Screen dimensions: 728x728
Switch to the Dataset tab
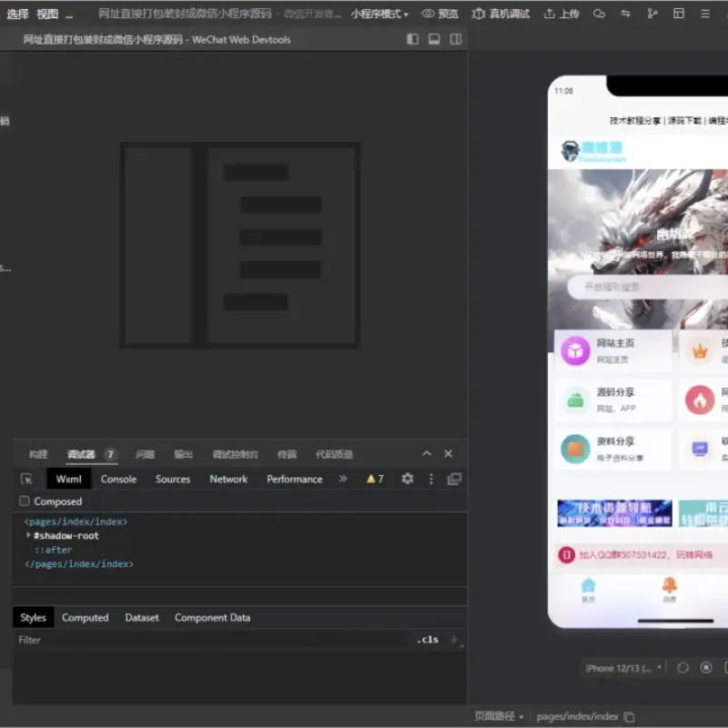(142, 618)
